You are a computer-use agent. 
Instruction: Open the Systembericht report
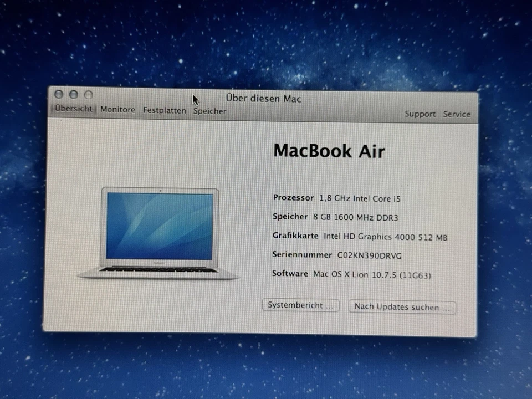pyautogui.click(x=300, y=305)
